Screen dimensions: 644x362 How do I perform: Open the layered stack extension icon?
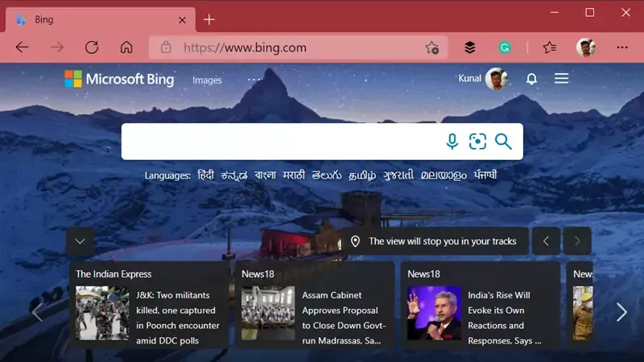coord(470,47)
